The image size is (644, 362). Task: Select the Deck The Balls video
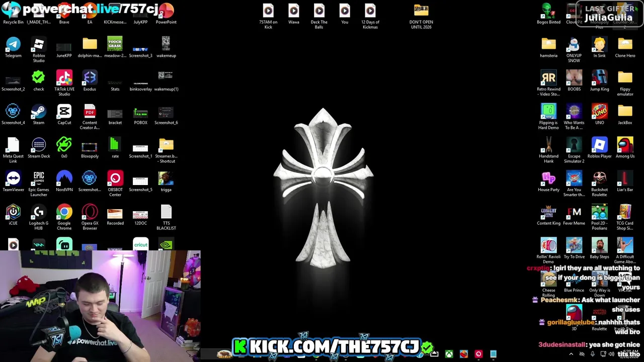(x=319, y=16)
